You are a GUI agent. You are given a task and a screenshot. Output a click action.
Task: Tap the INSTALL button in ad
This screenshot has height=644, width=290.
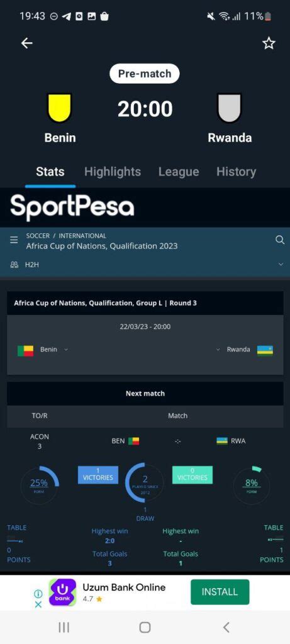click(x=220, y=592)
